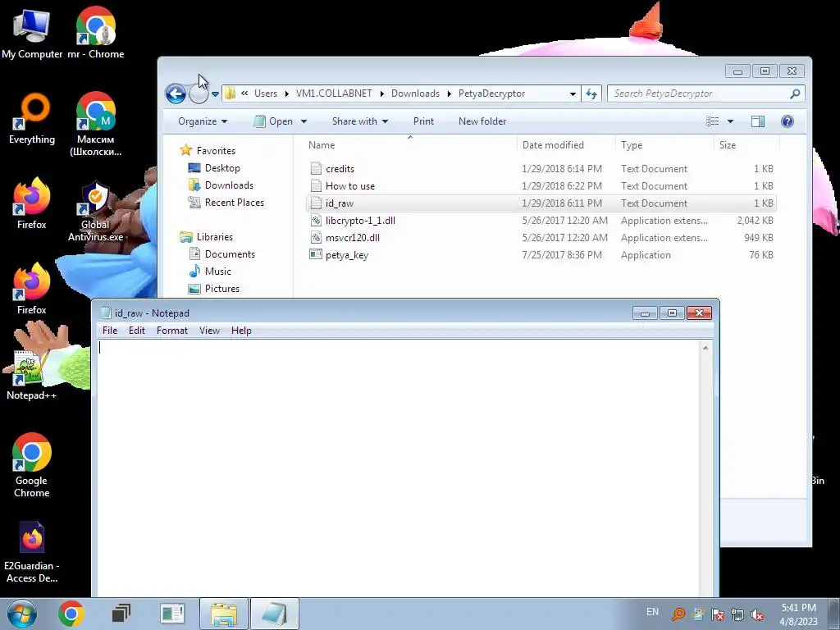This screenshot has width=840, height=630.
Task: Click the Forward arrow in Explorer
Action: coord(199,94)
